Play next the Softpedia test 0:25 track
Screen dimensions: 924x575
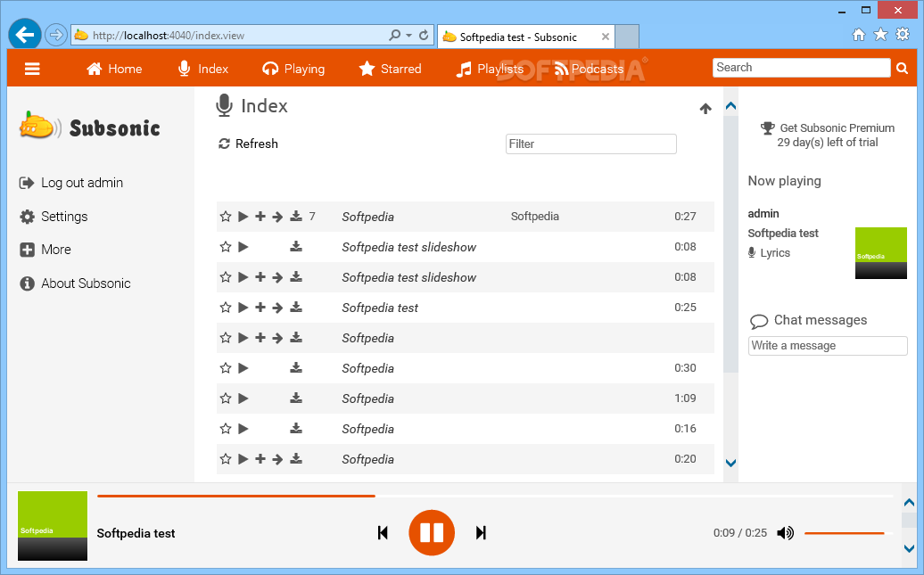(x=277, y=308)
